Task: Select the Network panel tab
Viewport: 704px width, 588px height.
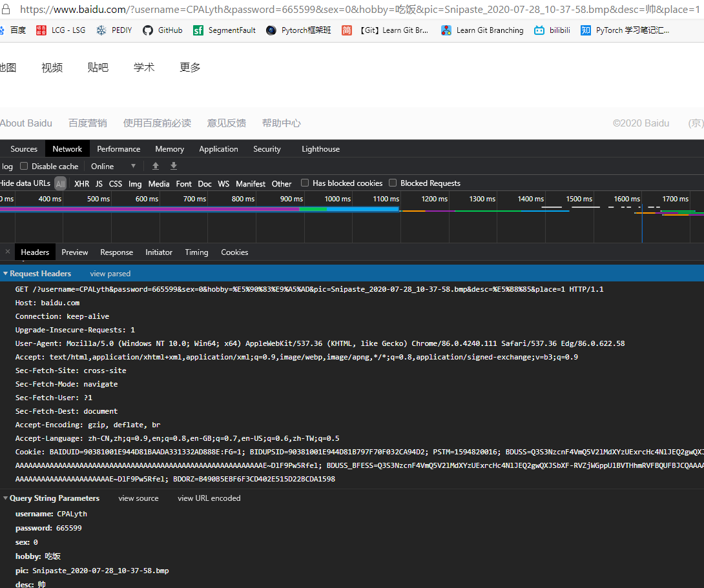Action: pyautogui.click(x=67, y=149)
